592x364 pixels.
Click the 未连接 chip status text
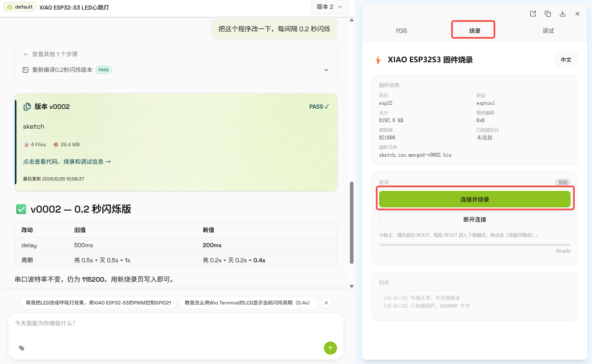(x=484, y=138)
